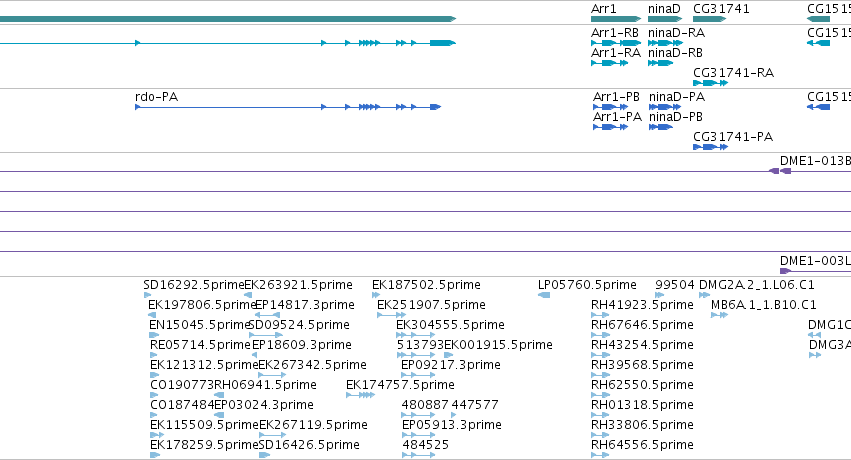The image size is (851, 460).
Task: Select the RH06941.5prime EST
Action: (x=265, y=385)
